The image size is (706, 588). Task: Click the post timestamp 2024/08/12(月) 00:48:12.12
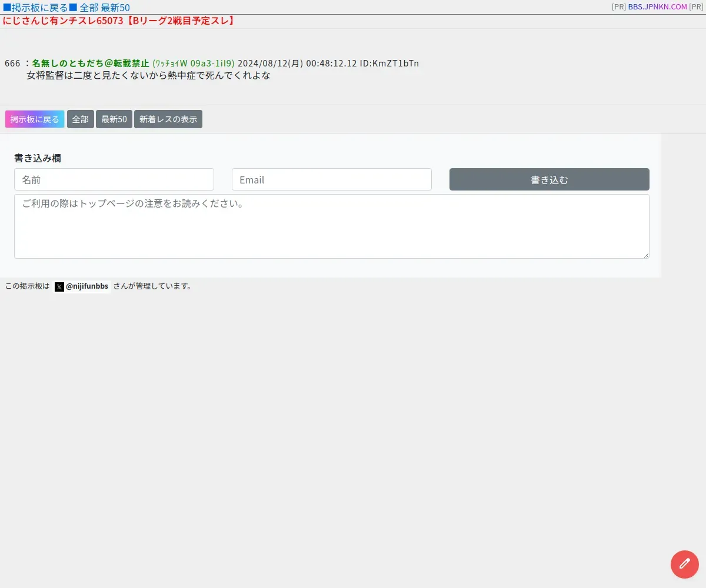pos(297,63)
